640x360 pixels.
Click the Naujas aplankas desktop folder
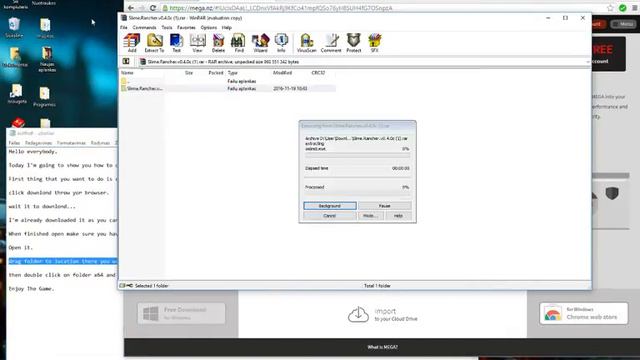click(47, 59)
